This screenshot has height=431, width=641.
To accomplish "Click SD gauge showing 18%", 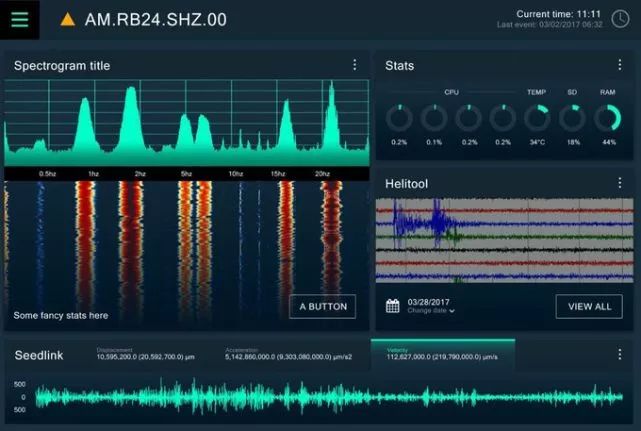I will (572, 118).
